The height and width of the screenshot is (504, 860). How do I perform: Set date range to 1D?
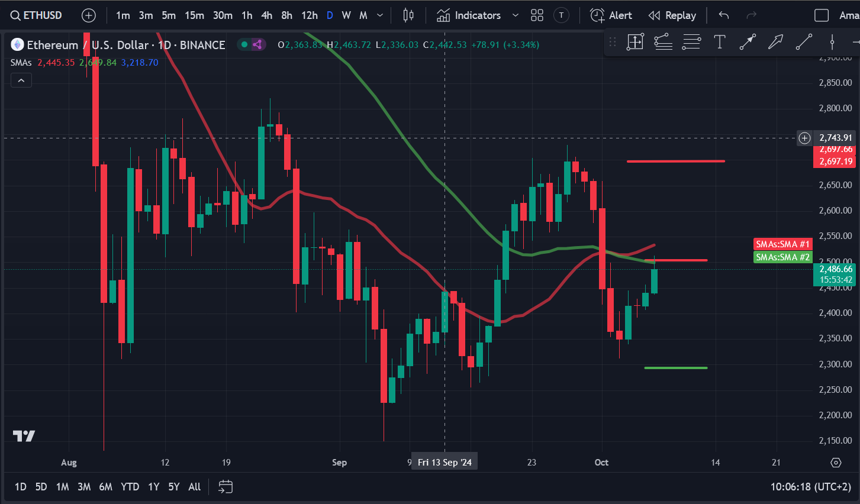point(20,487)
